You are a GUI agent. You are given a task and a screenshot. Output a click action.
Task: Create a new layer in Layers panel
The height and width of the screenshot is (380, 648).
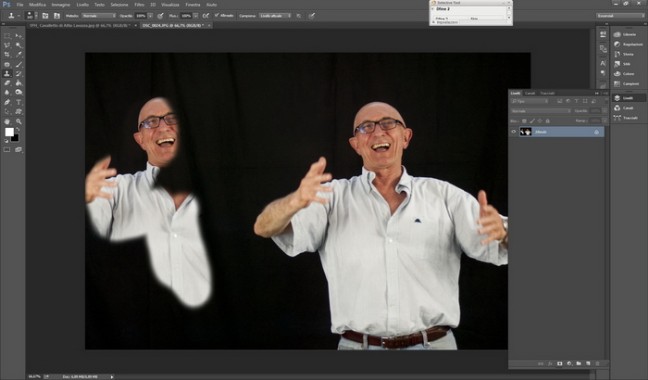588,363
